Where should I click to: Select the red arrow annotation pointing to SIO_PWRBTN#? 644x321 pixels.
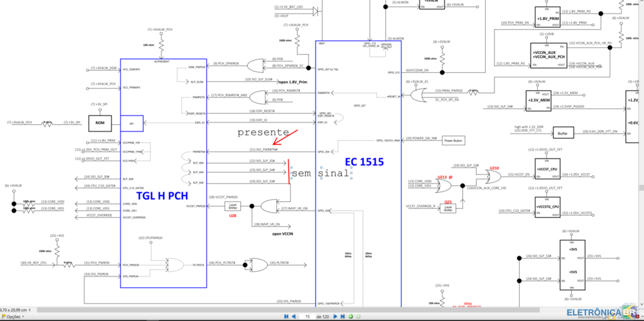point(285,137)
